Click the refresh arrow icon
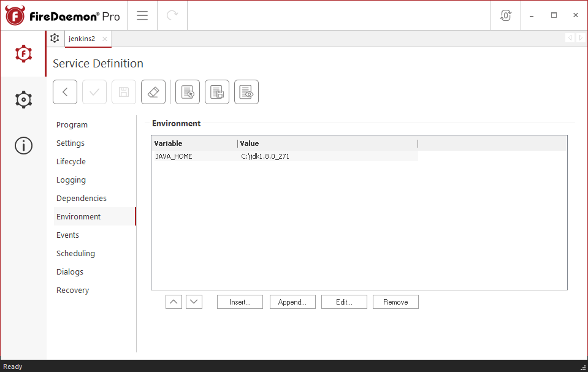 (172, 15)
